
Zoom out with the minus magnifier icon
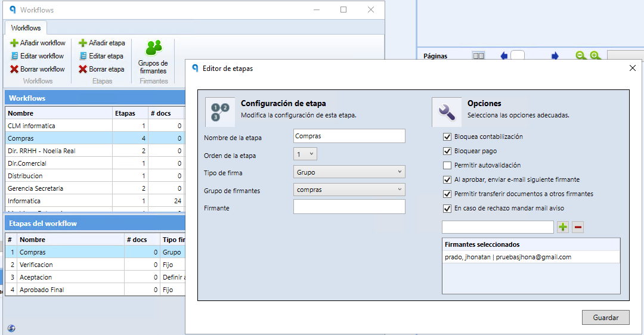[x=581, y=55]
